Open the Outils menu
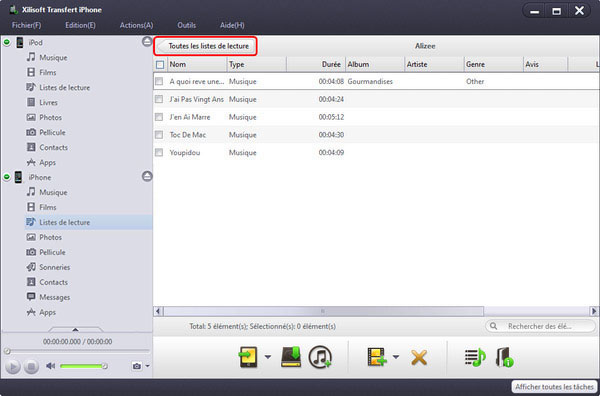Viewport: 600px width, 396px height. 187,25
